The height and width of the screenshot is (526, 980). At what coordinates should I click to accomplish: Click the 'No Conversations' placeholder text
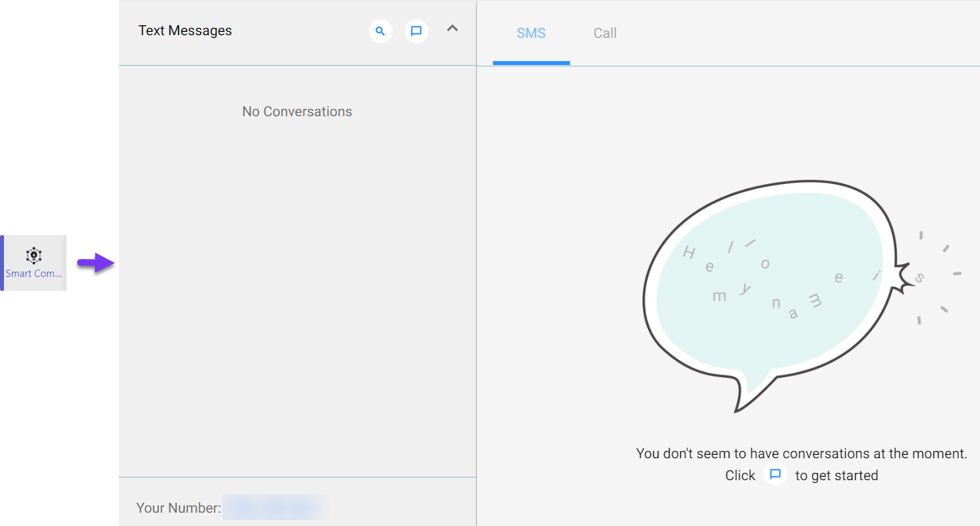click(x=297, y=111)
